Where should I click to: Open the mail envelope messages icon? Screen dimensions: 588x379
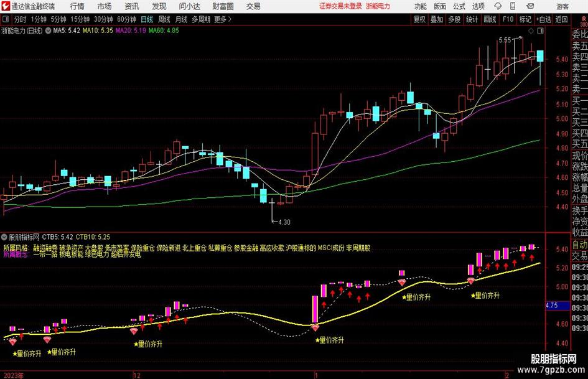[x=530, y=6]
